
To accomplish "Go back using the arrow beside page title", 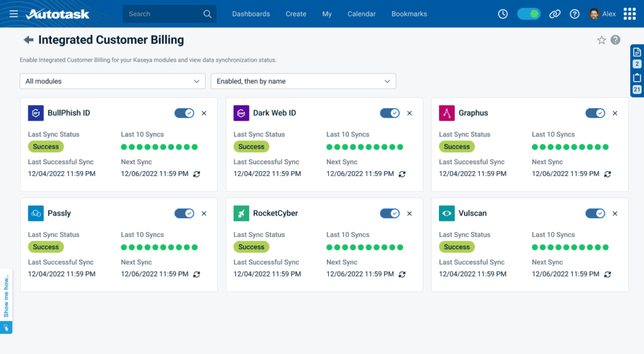I will 28,40.
